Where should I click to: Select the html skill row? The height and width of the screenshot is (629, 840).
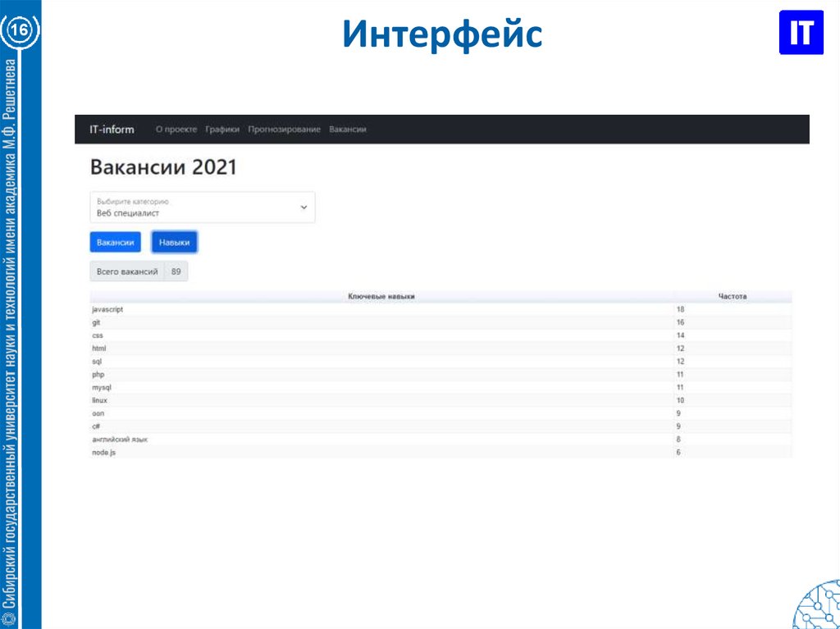[x=441, y=349]
